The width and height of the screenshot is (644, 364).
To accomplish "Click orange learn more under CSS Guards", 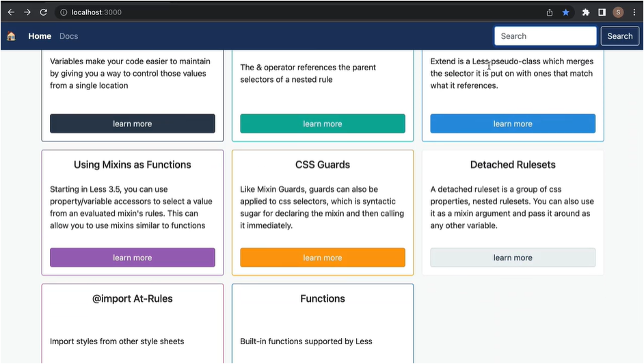I will click(x=323, y=257).
